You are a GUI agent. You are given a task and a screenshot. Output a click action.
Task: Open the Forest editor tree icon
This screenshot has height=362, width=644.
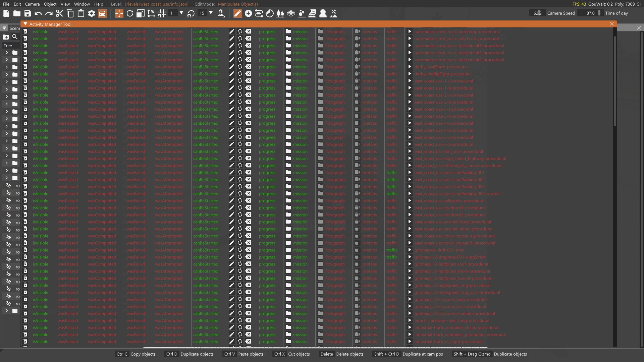pyautogui.click(x=280, y=13)
